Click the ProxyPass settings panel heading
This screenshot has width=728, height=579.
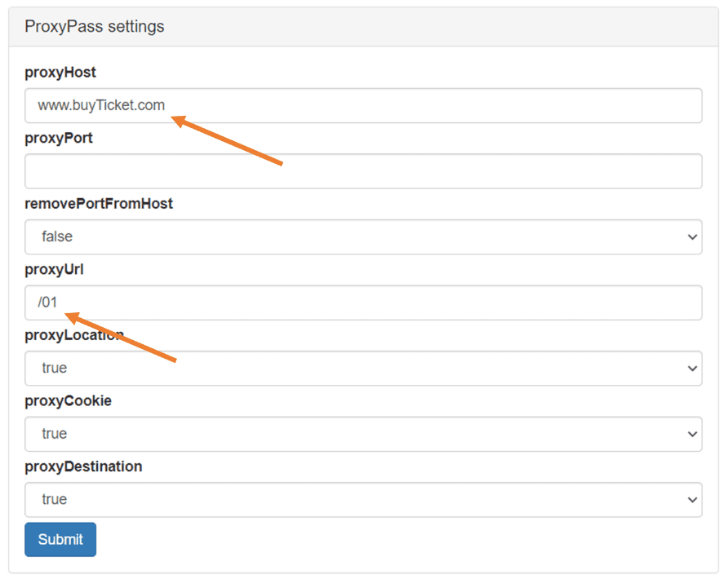click(95, 27)
